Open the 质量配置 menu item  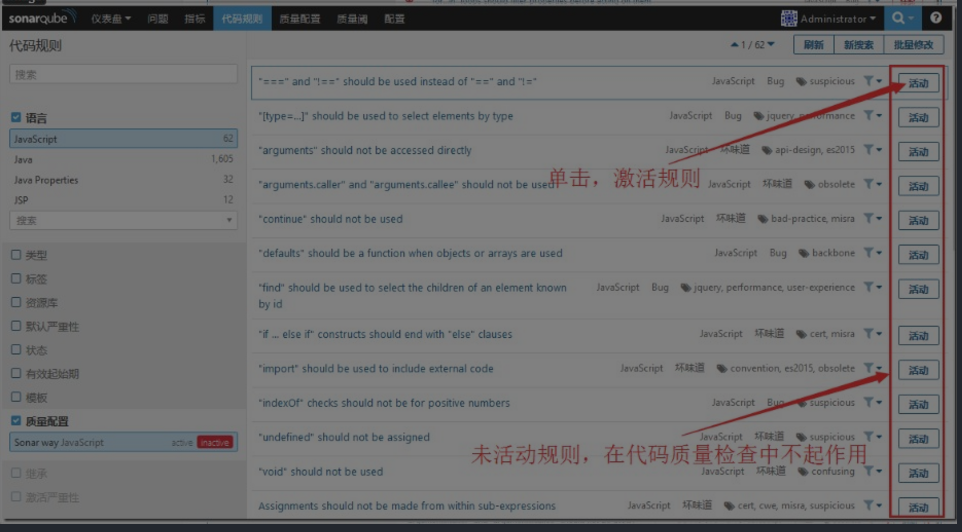(x=299, y=19)
